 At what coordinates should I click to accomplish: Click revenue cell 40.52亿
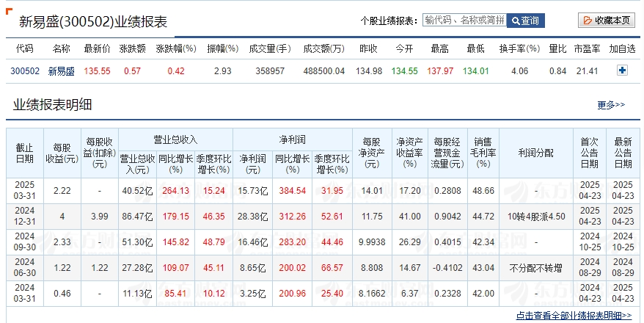click(137, 191)
